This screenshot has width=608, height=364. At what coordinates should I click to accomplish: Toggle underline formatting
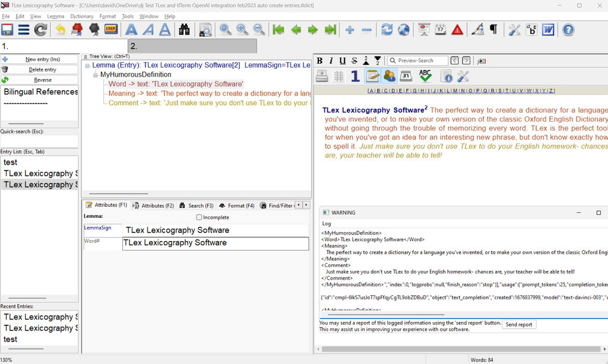point(343,61)
